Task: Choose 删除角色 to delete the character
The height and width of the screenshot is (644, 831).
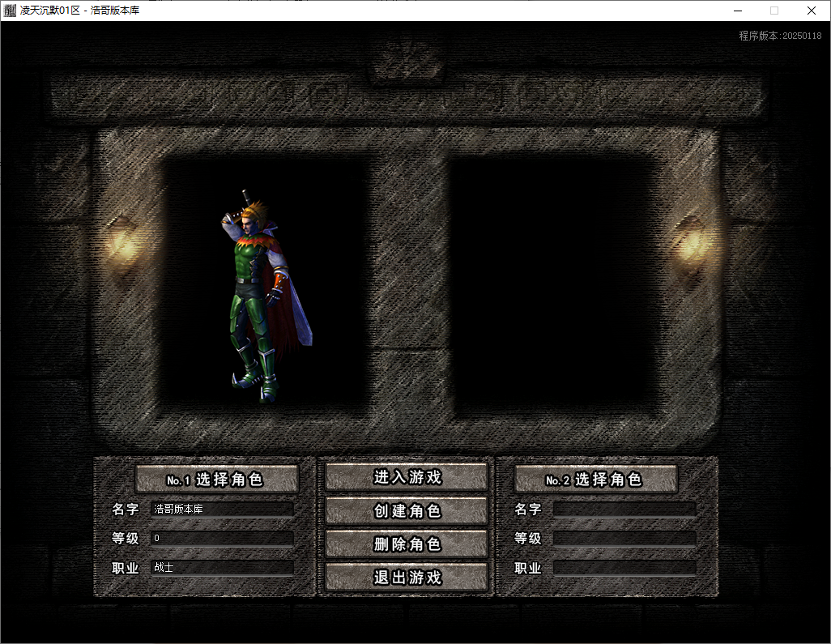Action: (407, 544)
